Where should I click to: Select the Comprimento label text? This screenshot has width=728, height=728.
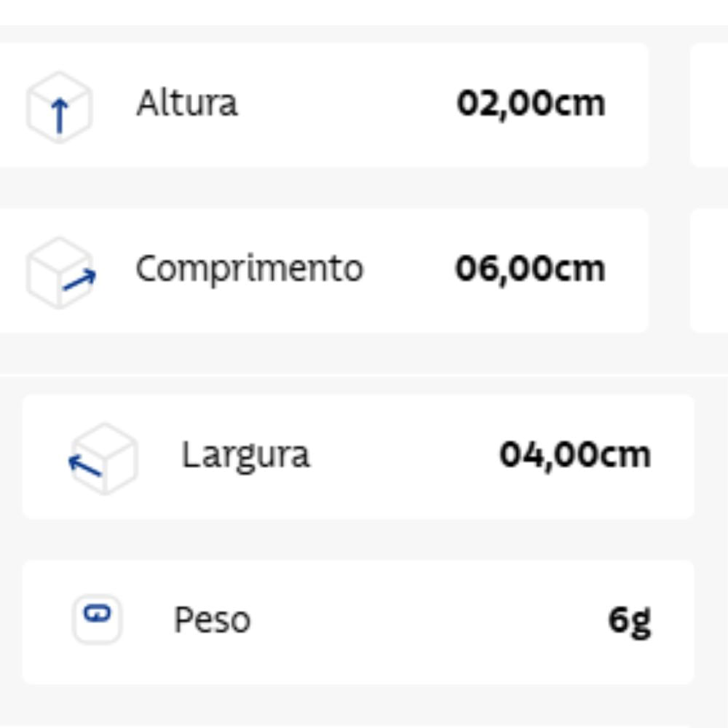[249, 269]
